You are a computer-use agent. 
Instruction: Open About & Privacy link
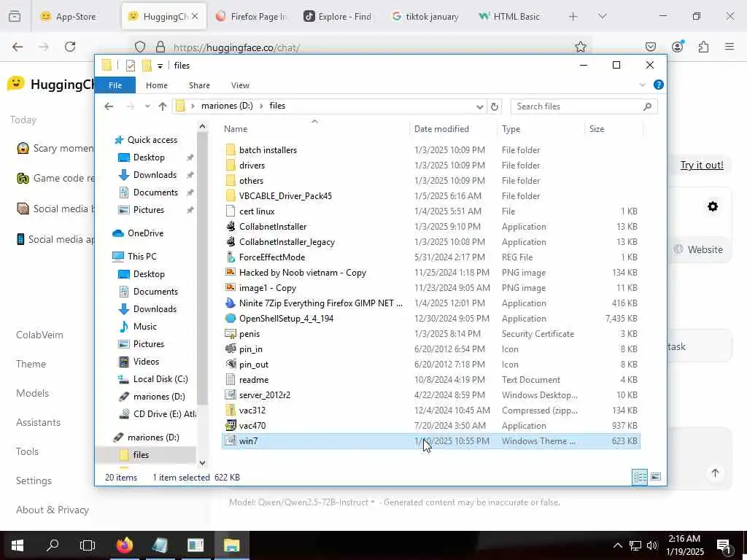coord(53,510)
